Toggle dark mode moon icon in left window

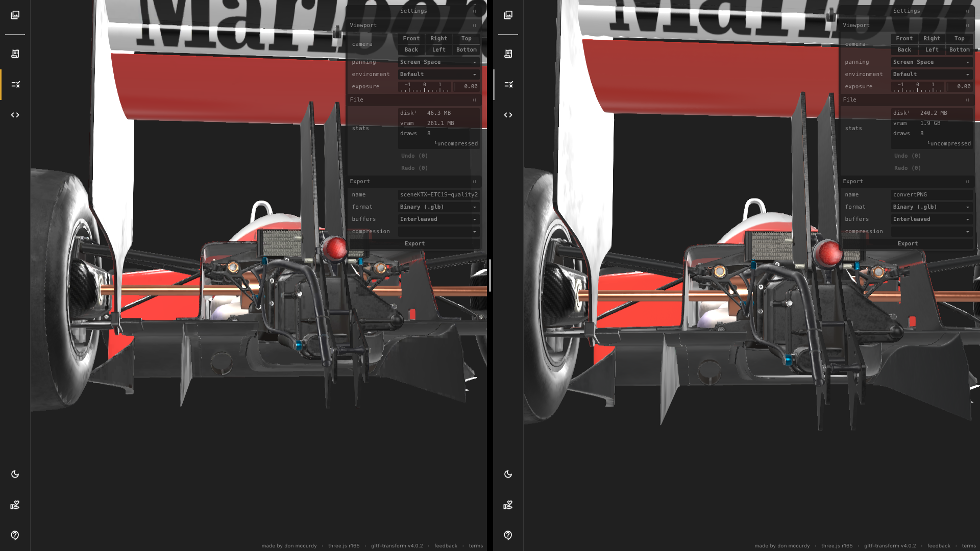[15, 474]
